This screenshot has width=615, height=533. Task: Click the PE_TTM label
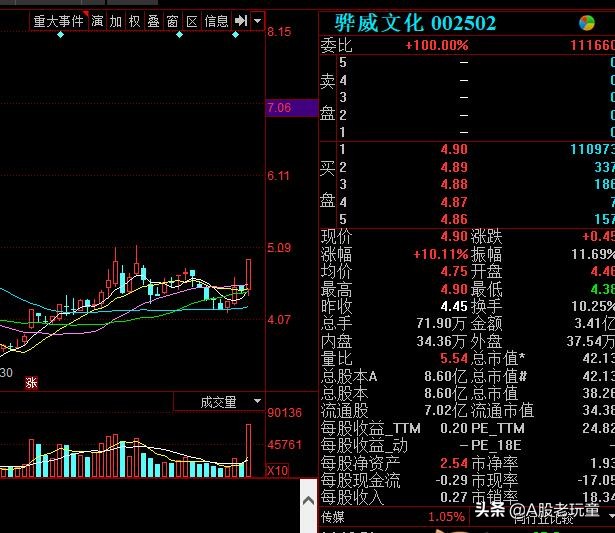click(x=498, y=428)
